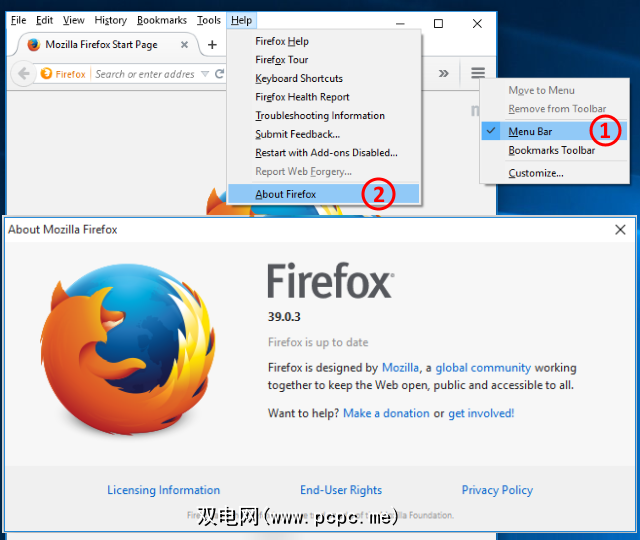Close the Mozilla Firefox Start Page tab
640x540 pixels.
tap(184, 44)
